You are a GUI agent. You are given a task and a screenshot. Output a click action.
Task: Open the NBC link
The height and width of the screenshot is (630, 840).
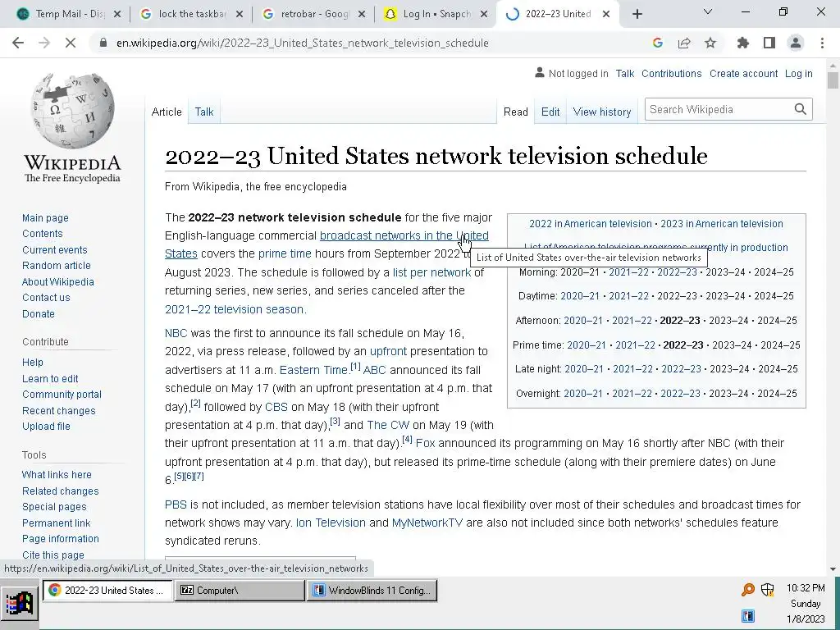click(x=176, y=333)
